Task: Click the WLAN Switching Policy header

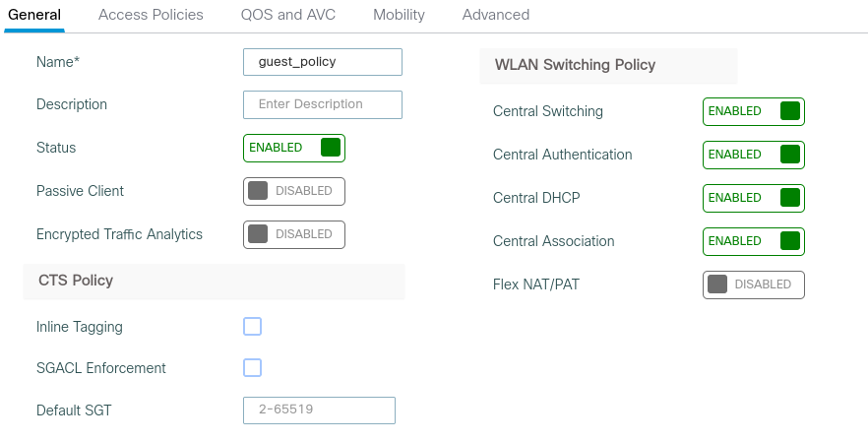Action: pos(575,65)
